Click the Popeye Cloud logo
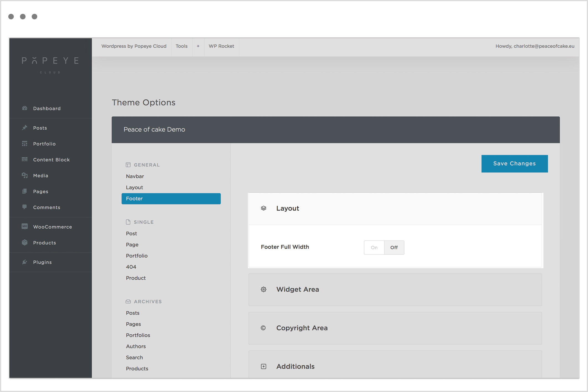588x392 pixels. coord(50,65)
